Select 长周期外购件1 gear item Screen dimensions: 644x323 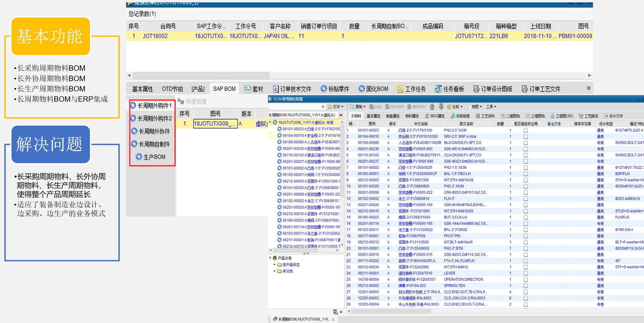point(152,106)
